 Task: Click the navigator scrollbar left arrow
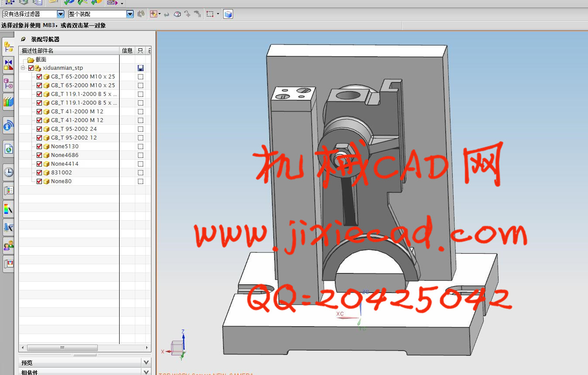[23, 348]
